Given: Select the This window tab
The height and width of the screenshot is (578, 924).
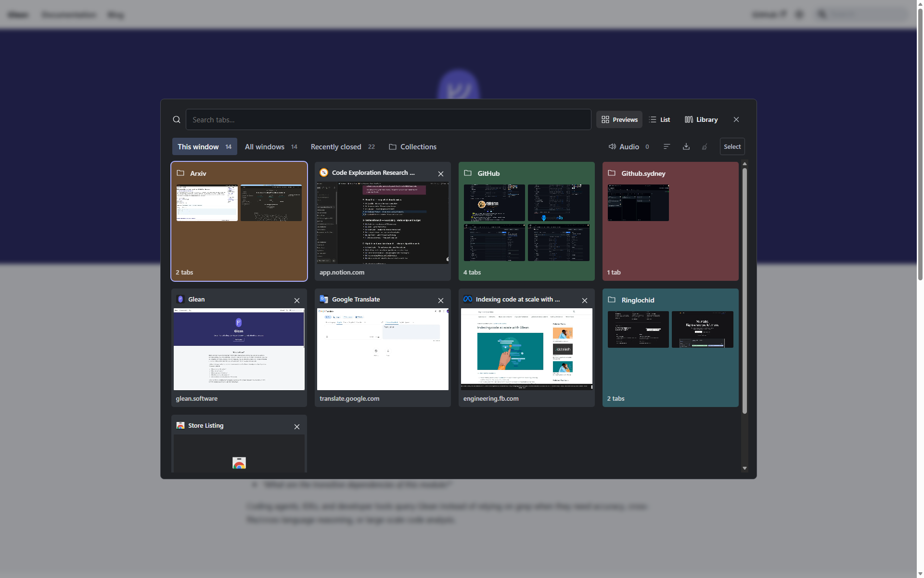Looking at the screenshot, I should click(205, 146).
